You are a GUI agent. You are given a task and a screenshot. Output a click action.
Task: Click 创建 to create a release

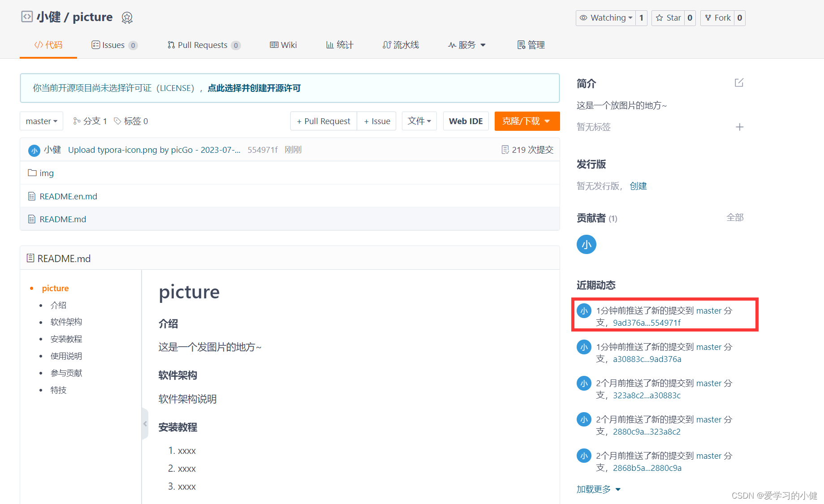[638, 186]
